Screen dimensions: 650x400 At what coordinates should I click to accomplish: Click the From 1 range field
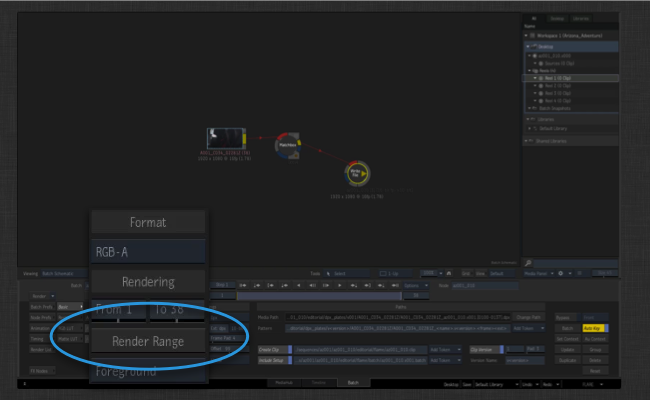tap(119, 310)
